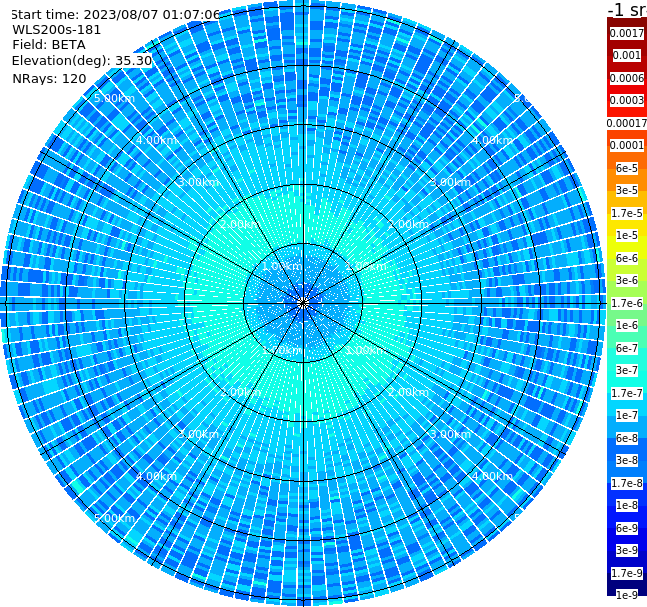The width and height of the screenshot is (647, 607).
Task: Click the scan origin at the plot center
Action: [303, 303]
